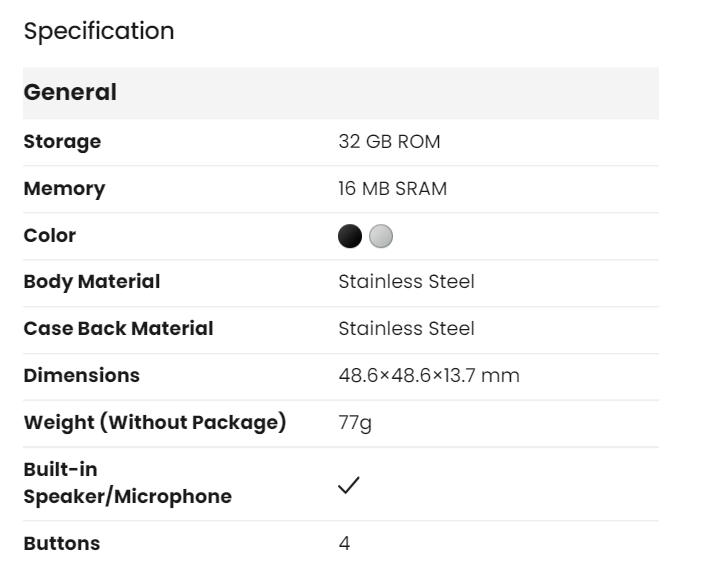Click the Body Material label
712x565 pixels.
tap(92, 282)
